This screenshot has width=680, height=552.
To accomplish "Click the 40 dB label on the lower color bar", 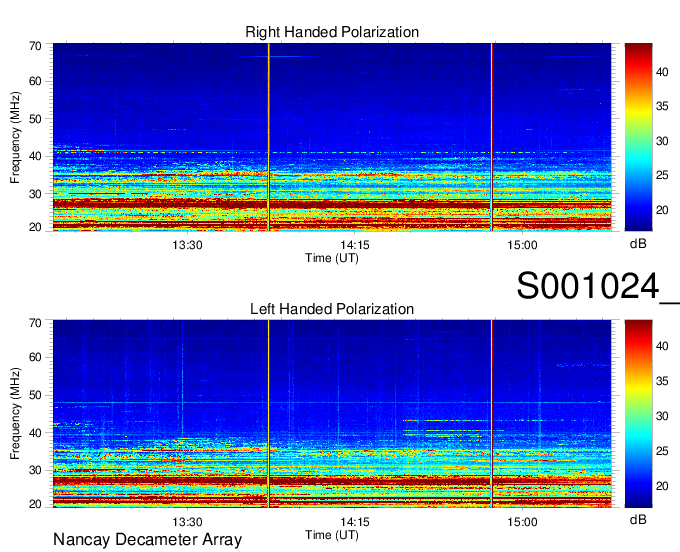I will coord(662,346).
